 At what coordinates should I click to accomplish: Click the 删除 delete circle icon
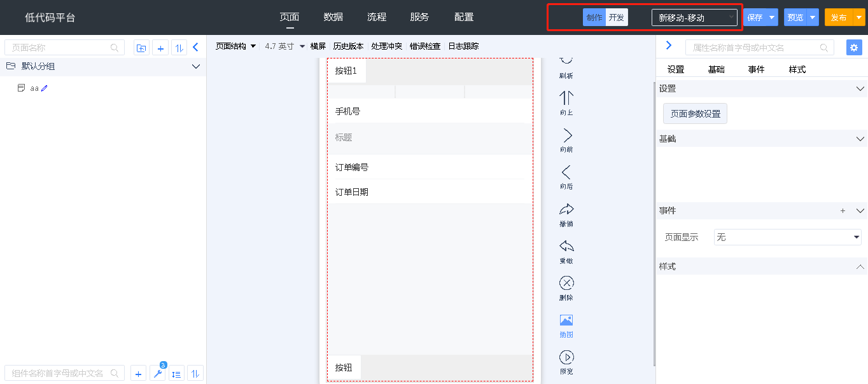(x=566, y=283)
